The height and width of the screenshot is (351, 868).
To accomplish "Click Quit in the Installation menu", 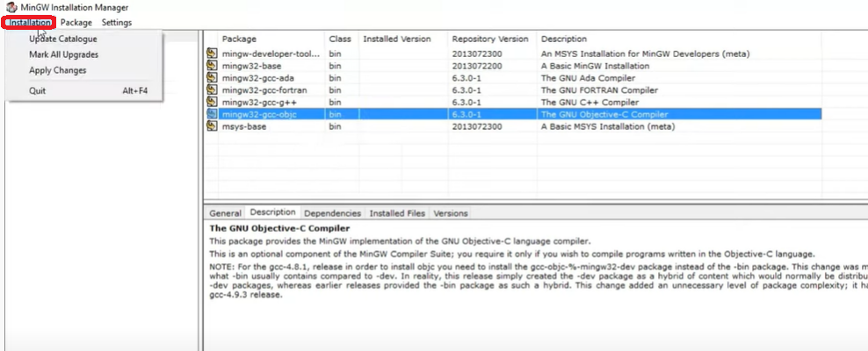I will (x=37, y=90).
